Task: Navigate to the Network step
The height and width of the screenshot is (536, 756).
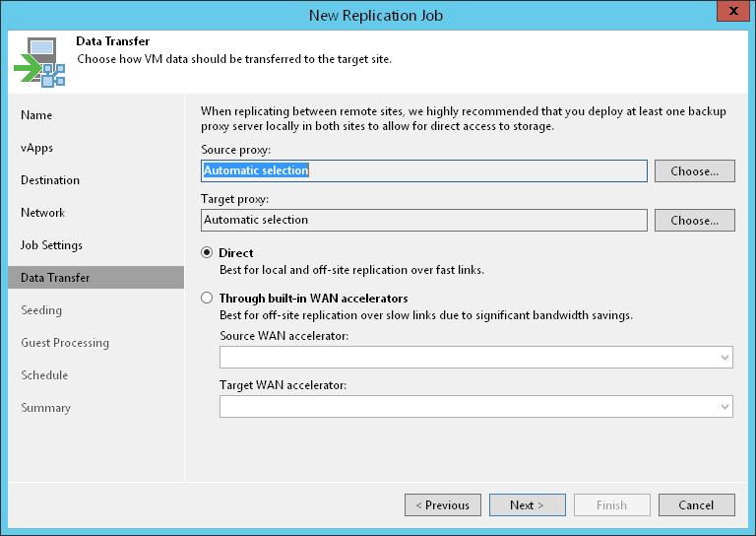Action: 42,213
